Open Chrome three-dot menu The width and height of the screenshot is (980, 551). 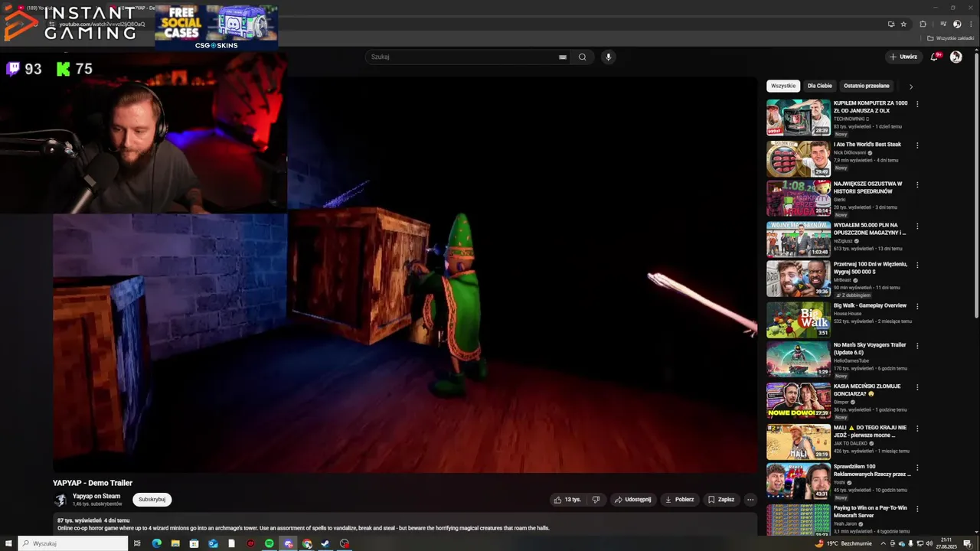(970, 24)
